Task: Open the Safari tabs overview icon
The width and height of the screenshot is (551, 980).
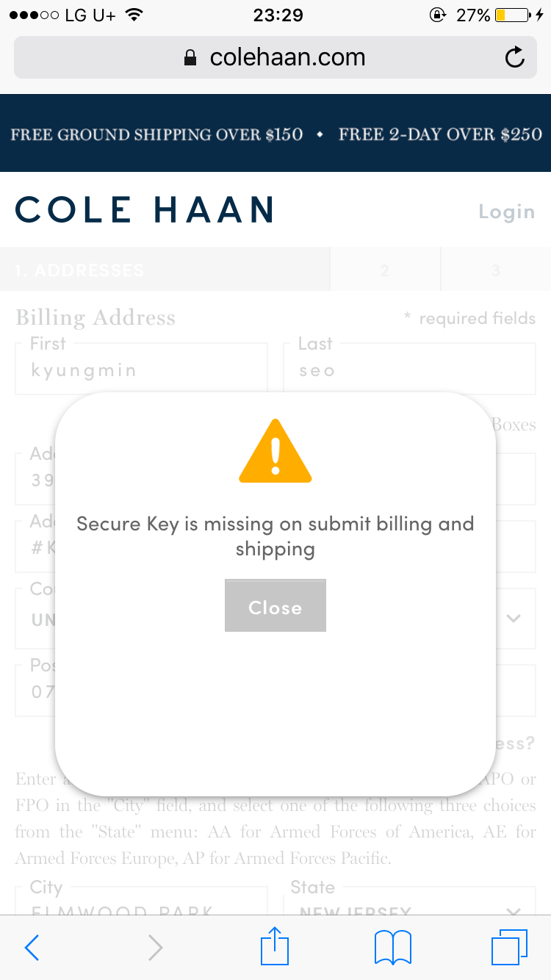Action: (x=508, y=948)
